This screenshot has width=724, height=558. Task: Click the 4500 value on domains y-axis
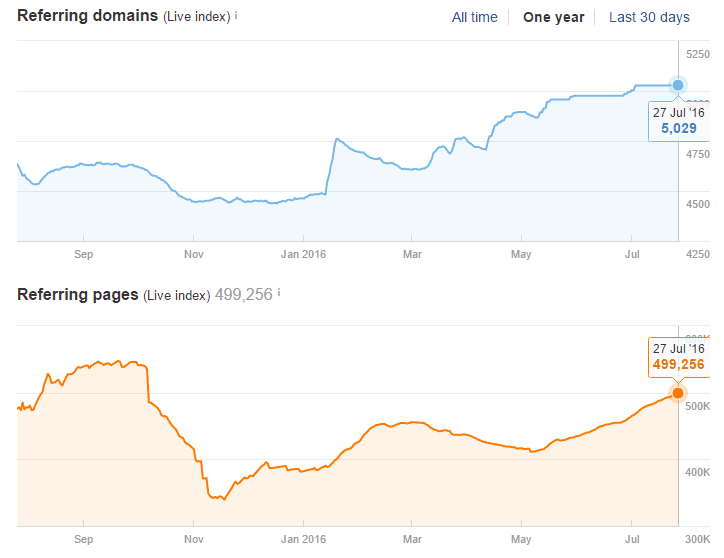(x=696, y=204)
